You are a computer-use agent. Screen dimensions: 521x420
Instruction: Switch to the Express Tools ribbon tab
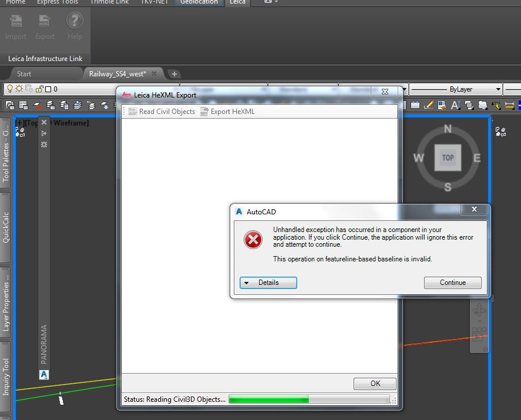click(x=57, y=2)
